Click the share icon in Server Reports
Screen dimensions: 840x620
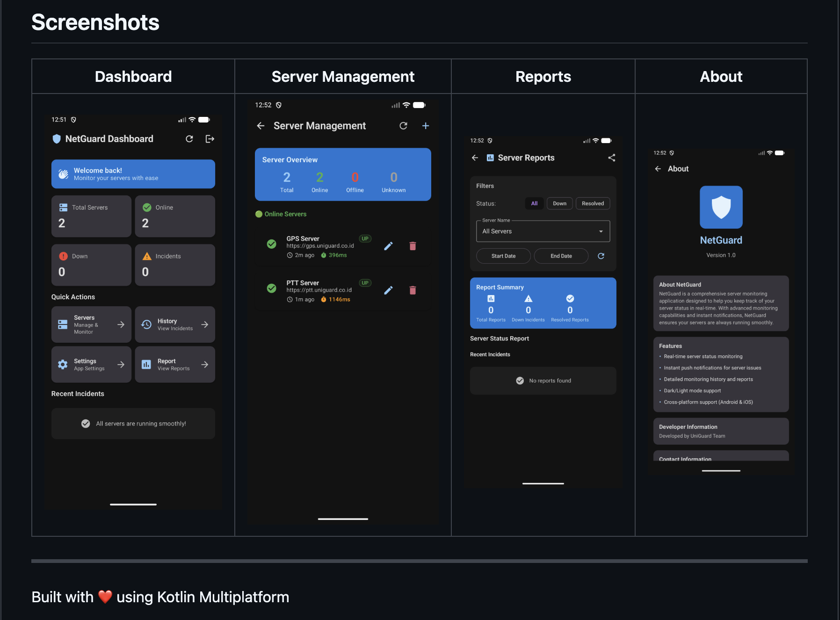(611, 158)
